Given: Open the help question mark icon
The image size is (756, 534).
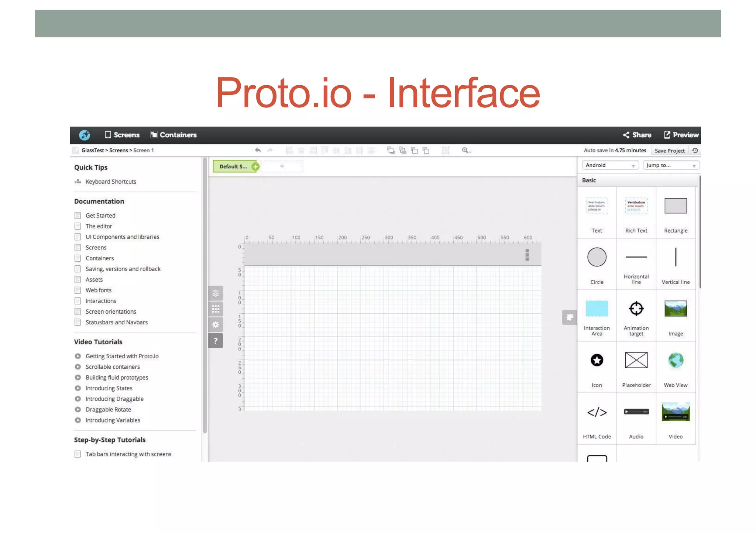Looking at the screenshot, I should tap(216, 341).
